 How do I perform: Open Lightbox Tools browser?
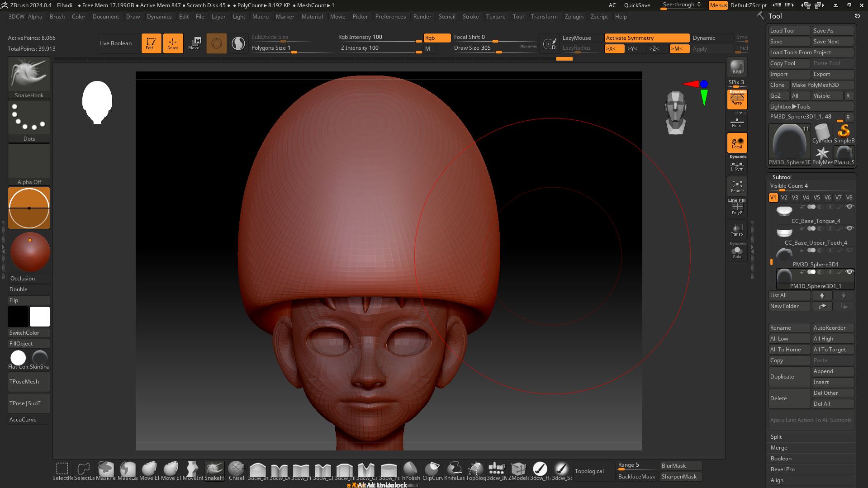pyautogui.click(x=811, y=107)
